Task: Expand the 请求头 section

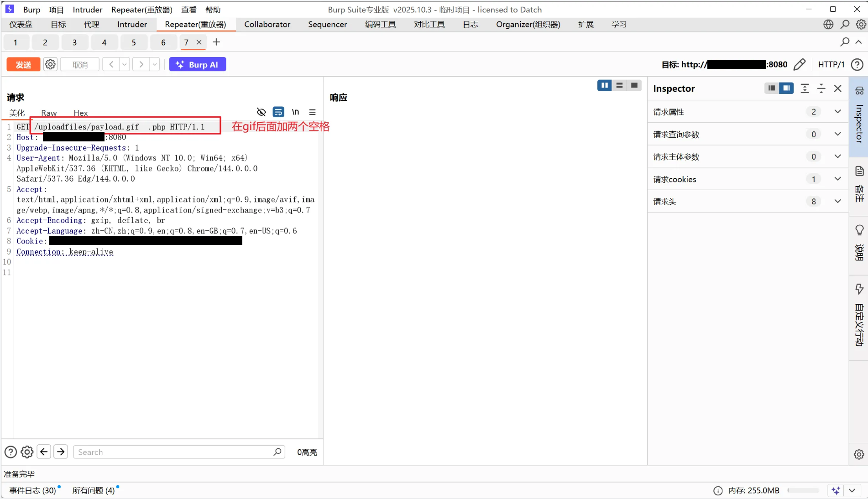Action: tap(748, 201)
